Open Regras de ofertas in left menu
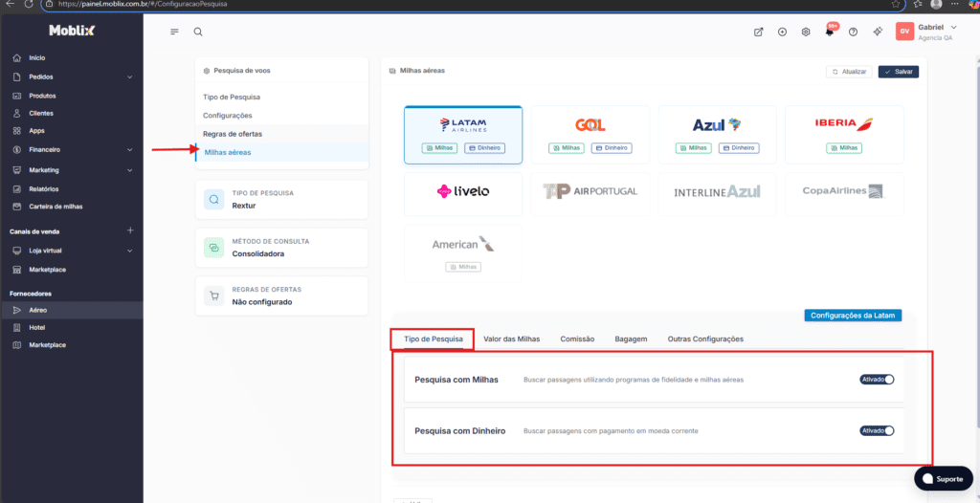The height and width of the screenshot is (503, 980). point(282,134)
